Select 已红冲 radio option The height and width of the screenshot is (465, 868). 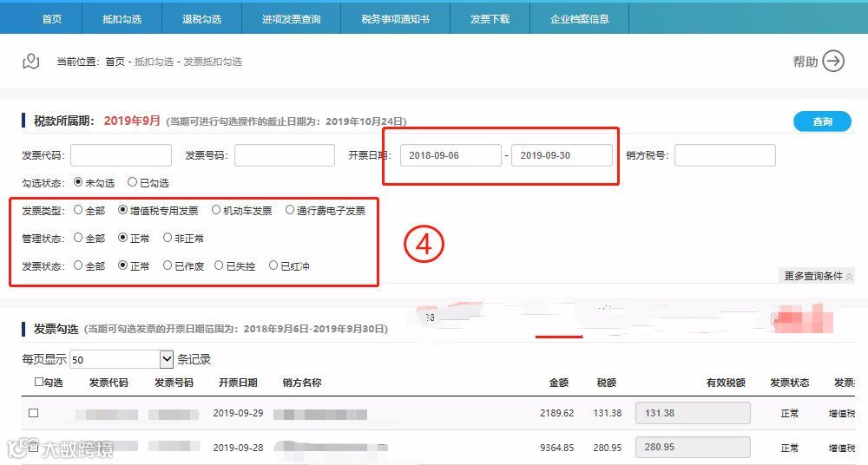[273, 265]
